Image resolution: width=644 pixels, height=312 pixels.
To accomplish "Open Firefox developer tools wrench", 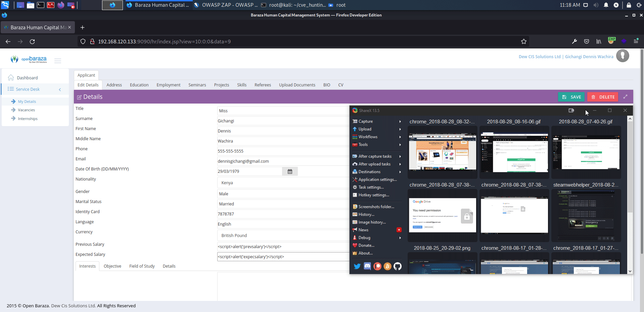I will coord(574,41).
